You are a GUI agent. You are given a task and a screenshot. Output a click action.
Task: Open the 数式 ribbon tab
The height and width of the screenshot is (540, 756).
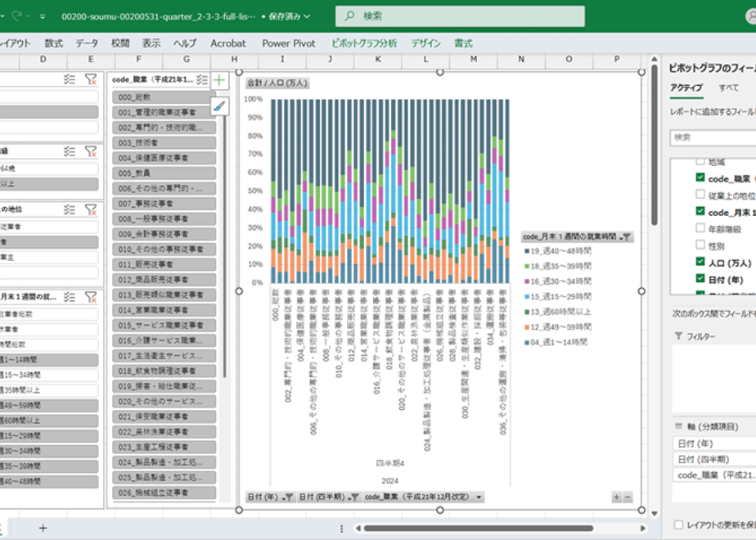click(53, 43)
